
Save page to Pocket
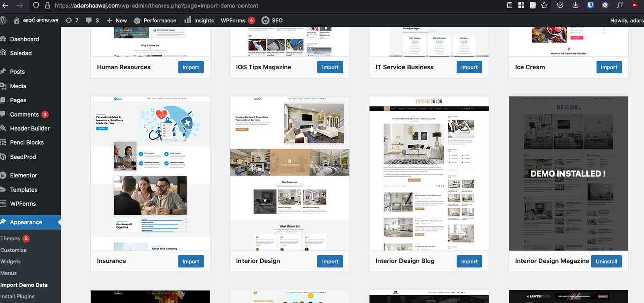click(x=560, y=5)
